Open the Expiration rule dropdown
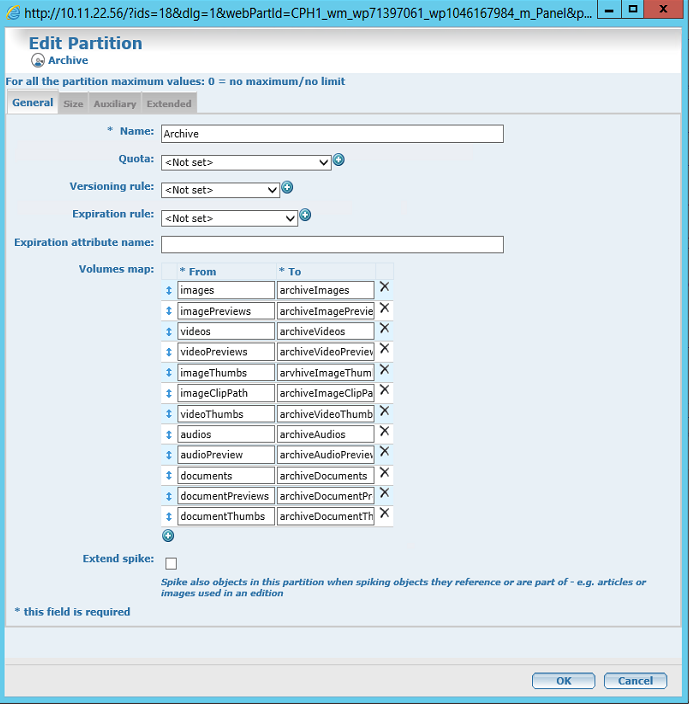Image resolution: width=689 pixels, height=706 pixels. click(x=229, y=218)
